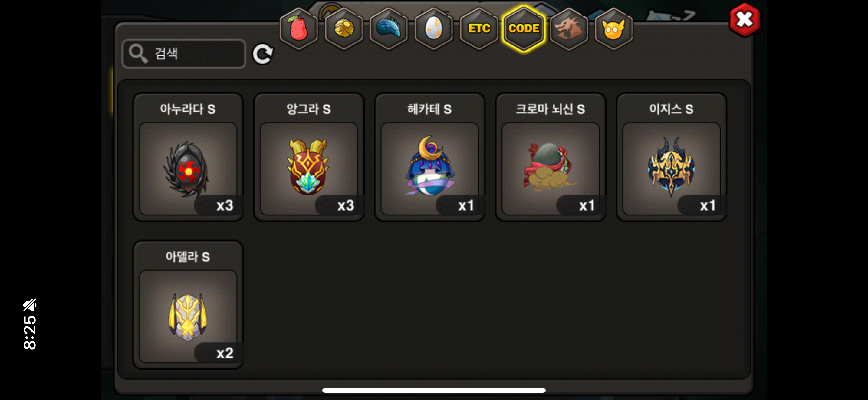Switch to the ETC tab
Image resolution: width=868 pixels, height=400 pixels.
point(479,29)
